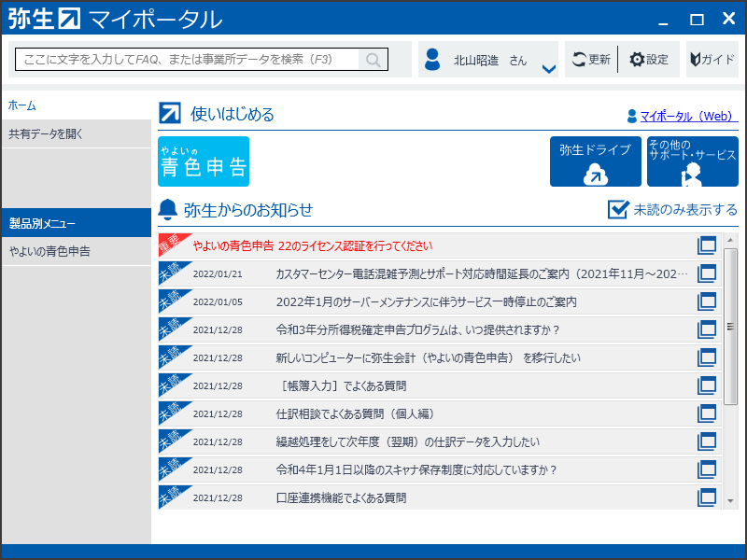Open window icon for ライセンス認証 notice
747x560 pixels.
pos(707,245)
